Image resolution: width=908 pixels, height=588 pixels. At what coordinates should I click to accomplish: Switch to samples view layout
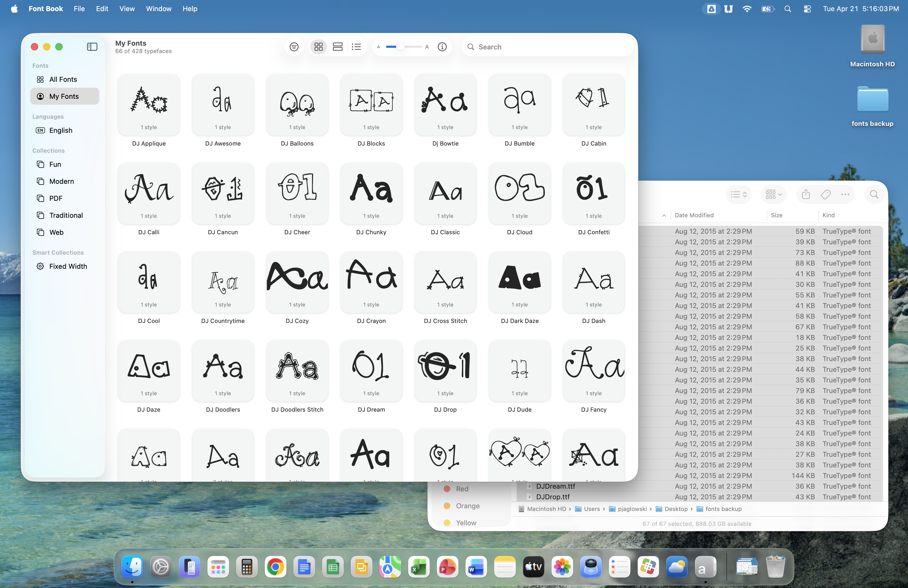click(x=337, y=46)
